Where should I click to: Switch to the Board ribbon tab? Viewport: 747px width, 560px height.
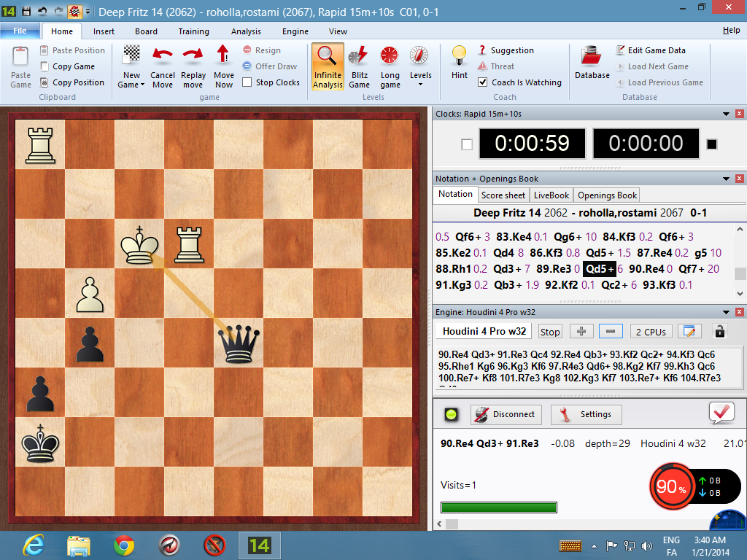pyautogui.click(x=146, y=31)
